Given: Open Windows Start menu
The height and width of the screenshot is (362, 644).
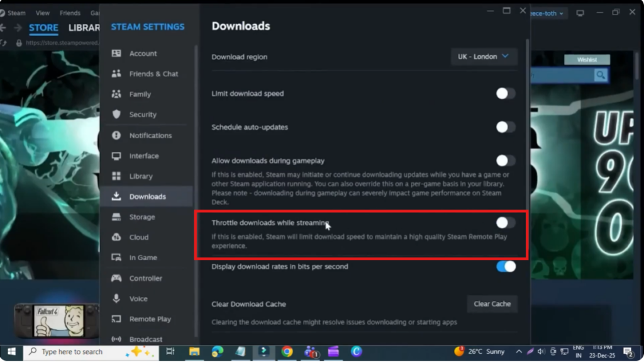Looking at the screenshot, I should pos(11,352).
